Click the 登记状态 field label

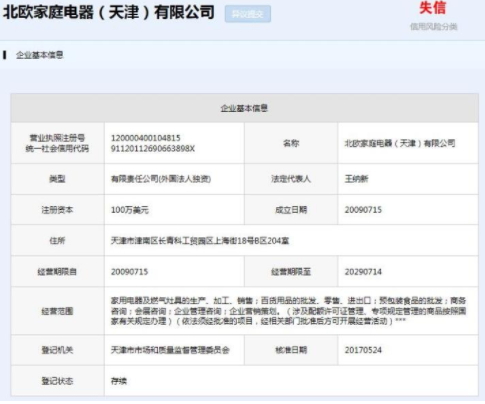[x=57, y=381]
